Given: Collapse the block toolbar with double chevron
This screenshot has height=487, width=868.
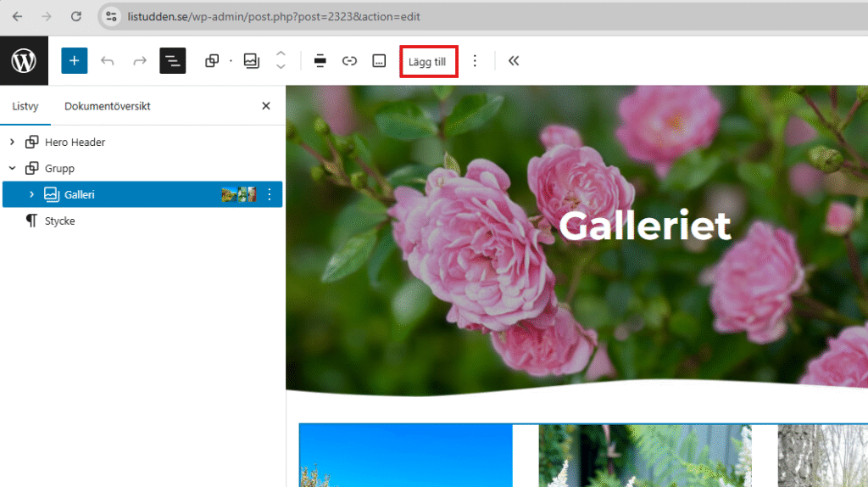Looking at the screenshot, I should click(514, 61).
